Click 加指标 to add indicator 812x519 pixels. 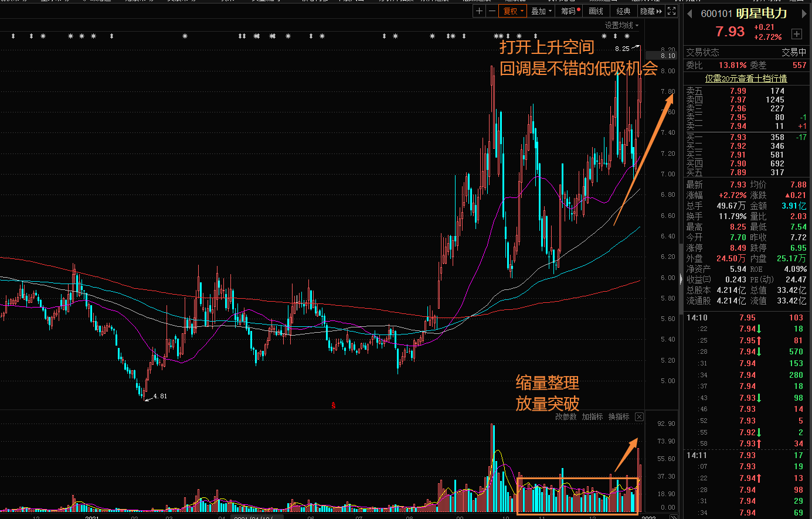[x=592, y=416]
